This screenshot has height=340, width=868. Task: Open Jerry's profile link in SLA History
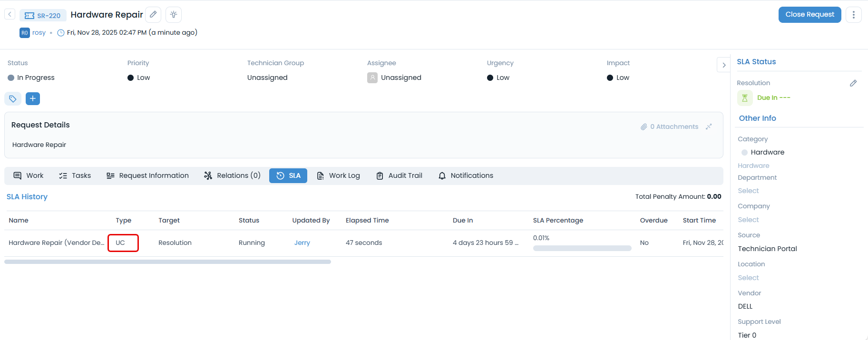click(302, 243)
